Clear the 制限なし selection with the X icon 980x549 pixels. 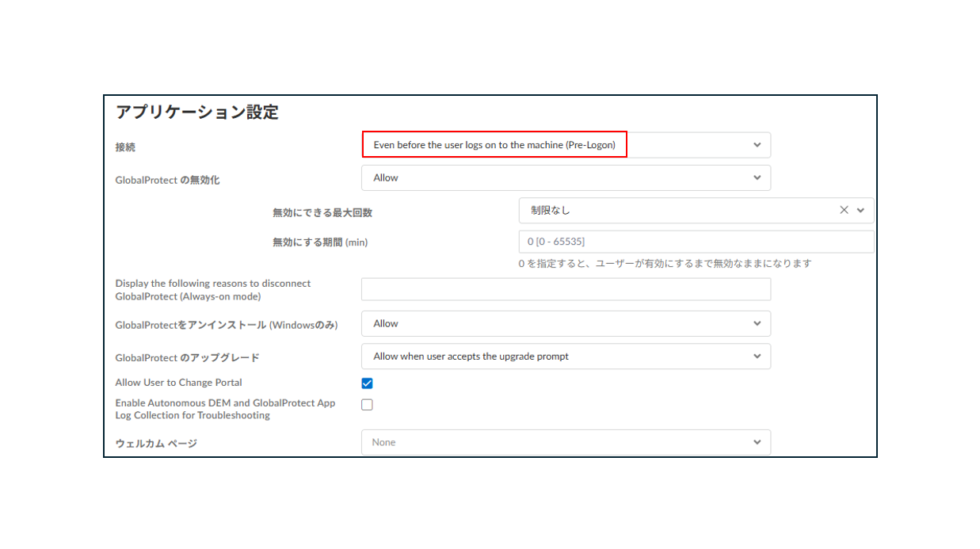(844, 210)
